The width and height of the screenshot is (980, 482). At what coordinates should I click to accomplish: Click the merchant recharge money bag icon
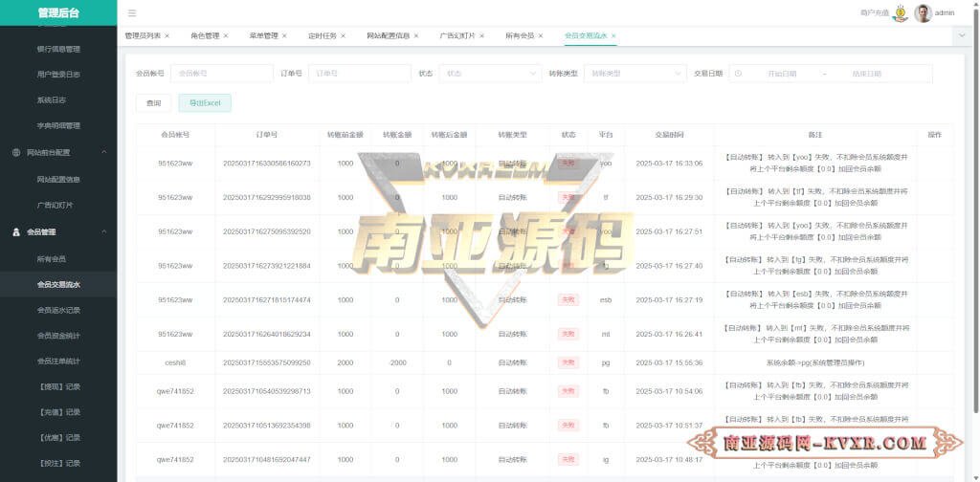(900, 13)
